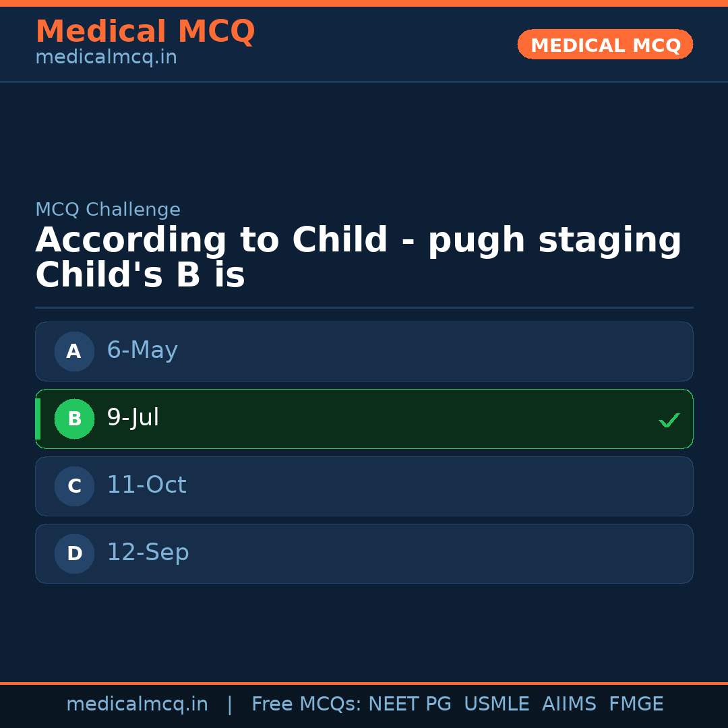
Task: Expand the selected answer 9-Jul row
Action: pos(364,419)
